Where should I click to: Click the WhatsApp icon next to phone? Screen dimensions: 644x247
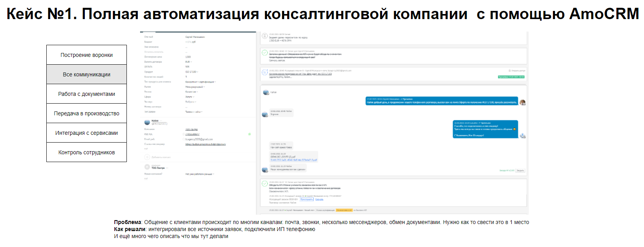(249, 134)
